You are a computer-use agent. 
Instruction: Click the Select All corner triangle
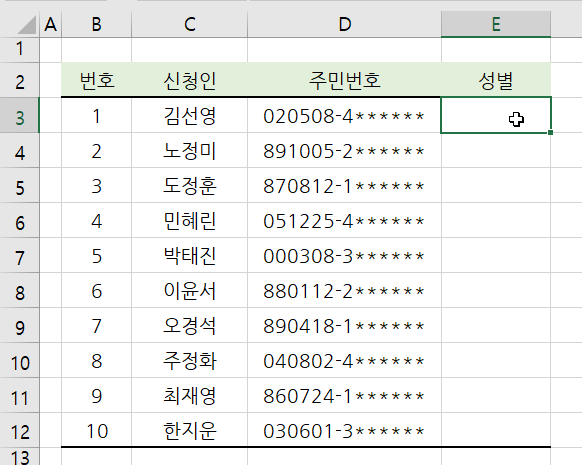click(x=26, y=25)
